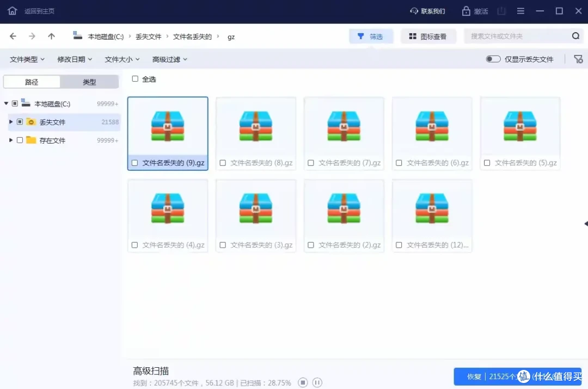Click gz in the breadcrumb
This screenshot has height=389, width=588.
(231, 37)
